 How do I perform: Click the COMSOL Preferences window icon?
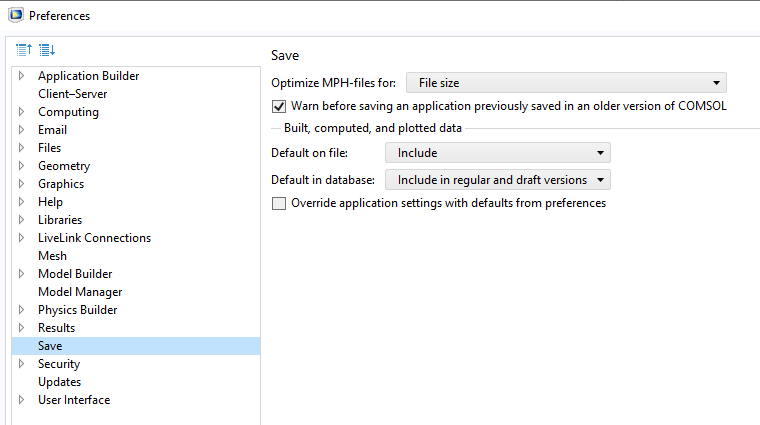pos(15,15)
